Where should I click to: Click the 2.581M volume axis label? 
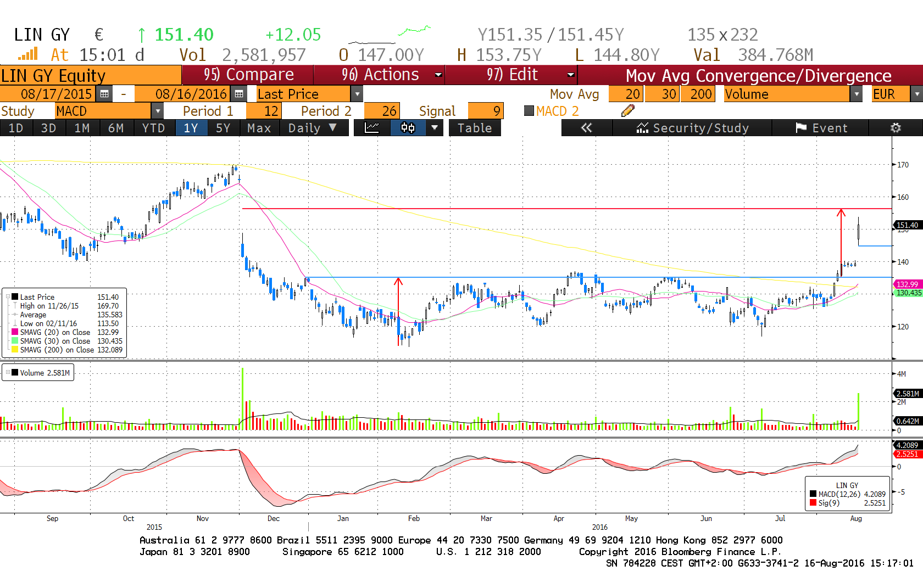tap(908, 394)
